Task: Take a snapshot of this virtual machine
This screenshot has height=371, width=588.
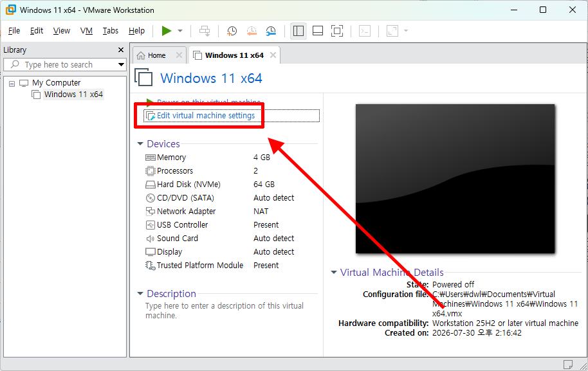Action: [232, 31]
